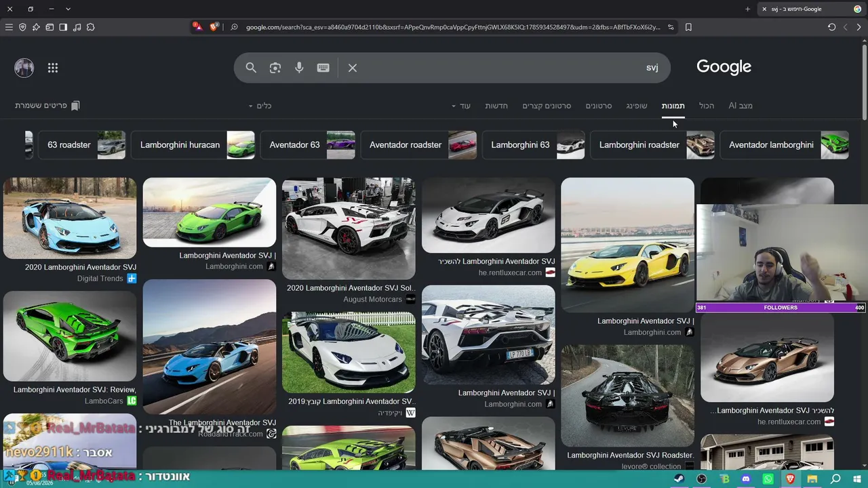Switch to the הכול results tab
Viewport: 868px width, 488px height.
pyautogui.click(x=707, y=106)
